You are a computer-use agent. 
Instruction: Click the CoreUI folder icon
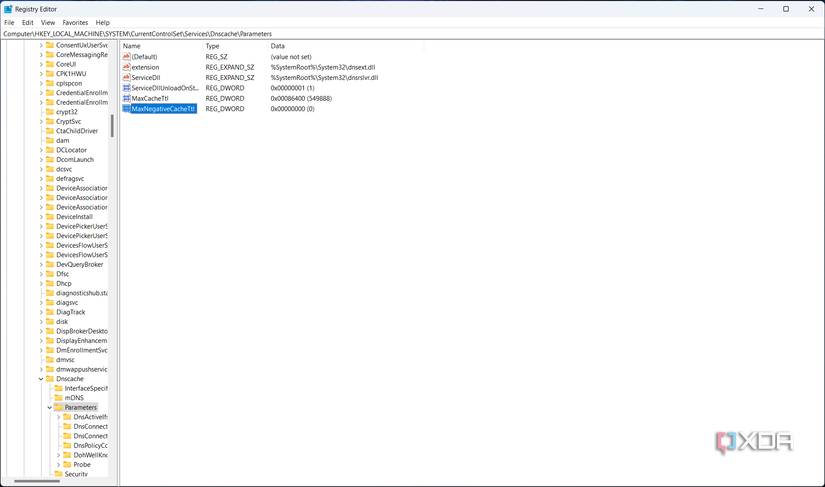click(50, 64)
